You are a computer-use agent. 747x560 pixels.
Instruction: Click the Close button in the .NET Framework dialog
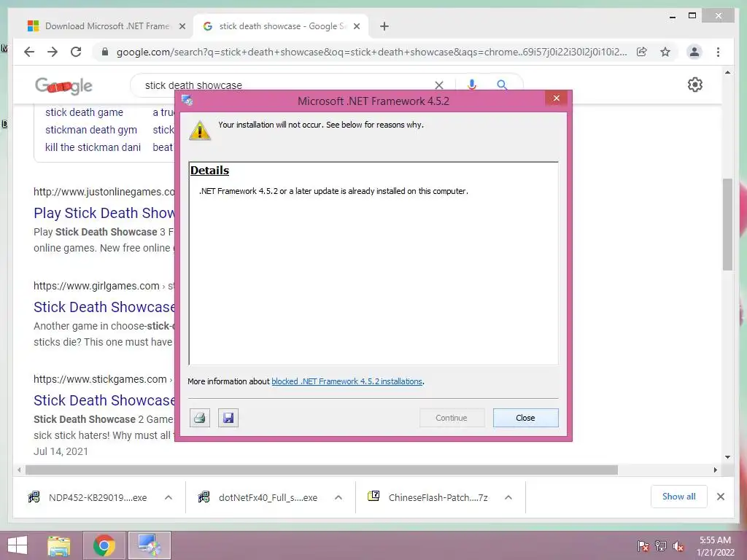[x=525, y=418]
